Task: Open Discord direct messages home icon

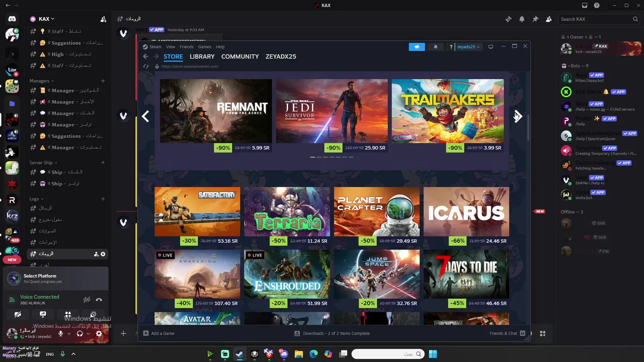Action: coord(12,19)
